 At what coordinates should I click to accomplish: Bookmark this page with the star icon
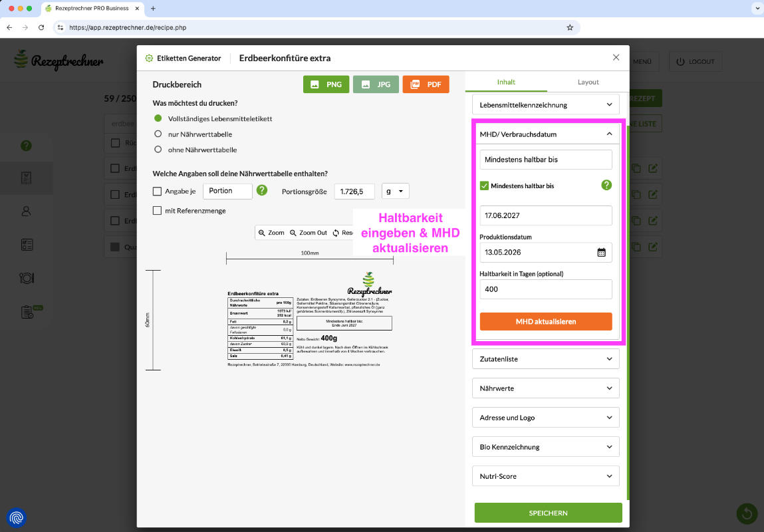point(570,28)
